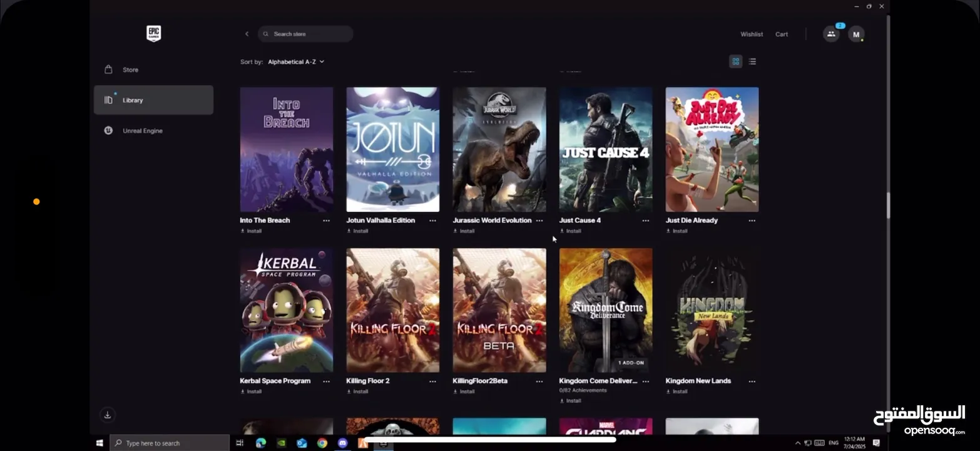Click the taskbar clock showing 12:12 AM
Screen dimensions: 980x451
[x=854, y=443]
